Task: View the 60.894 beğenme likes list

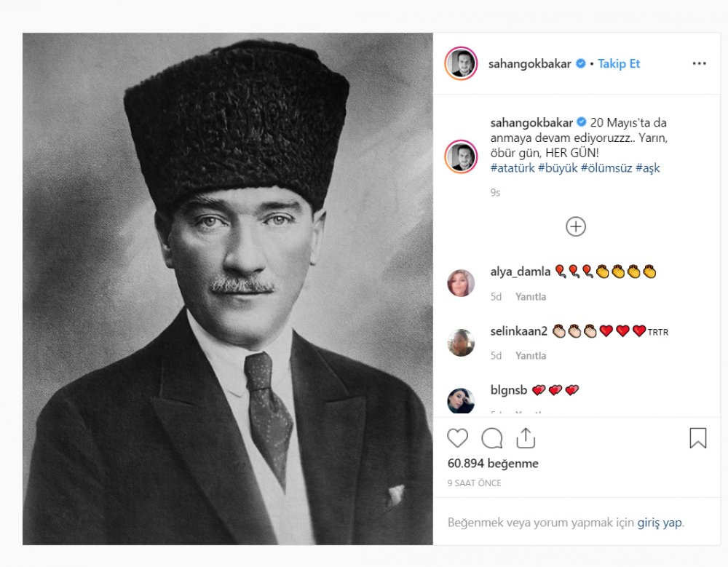Action: 493,464
